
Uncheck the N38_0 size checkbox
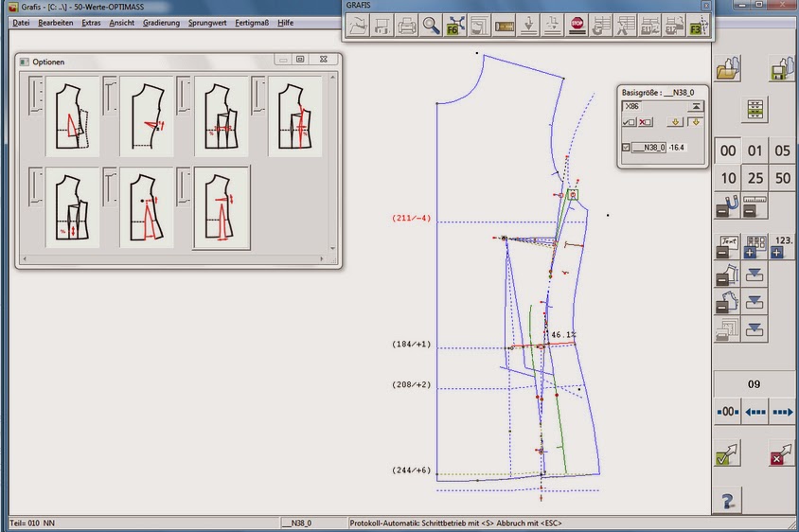pos(627,148)
